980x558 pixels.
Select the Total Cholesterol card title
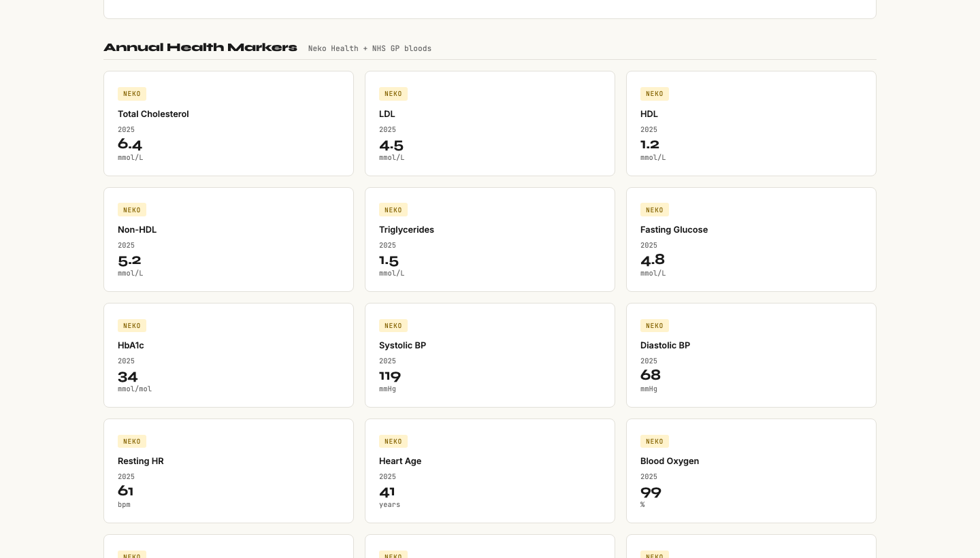click(x=153, y=114)
